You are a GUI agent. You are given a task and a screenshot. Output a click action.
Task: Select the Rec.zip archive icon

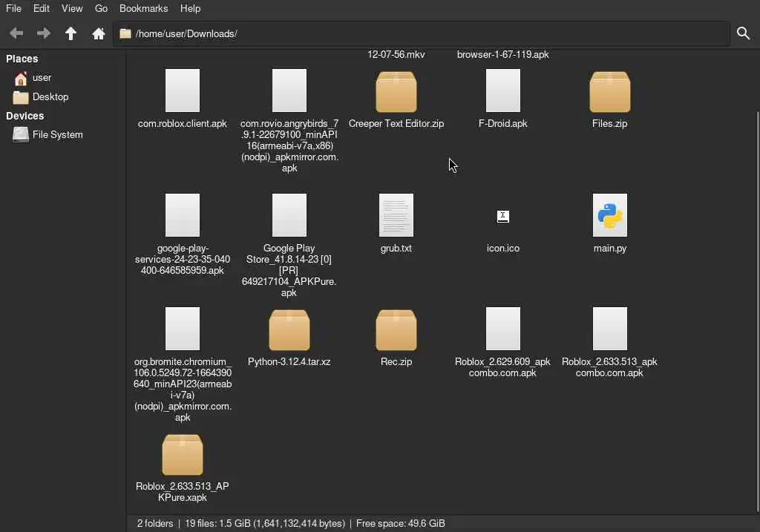[396, 330]
